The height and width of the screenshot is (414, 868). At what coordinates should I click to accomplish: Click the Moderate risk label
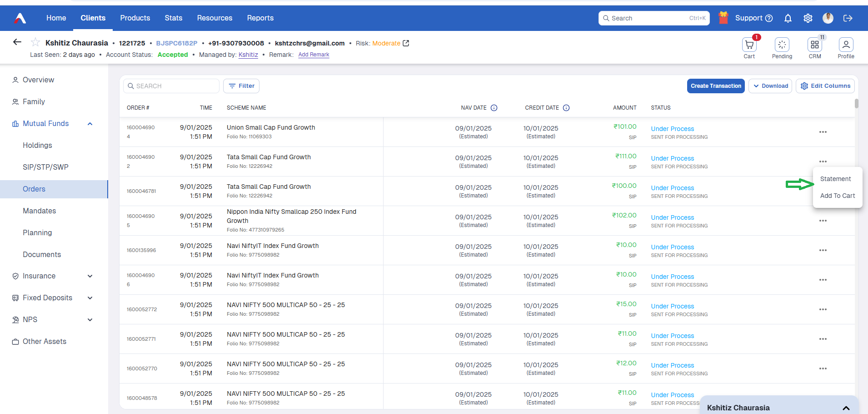(x=386, y=43)
